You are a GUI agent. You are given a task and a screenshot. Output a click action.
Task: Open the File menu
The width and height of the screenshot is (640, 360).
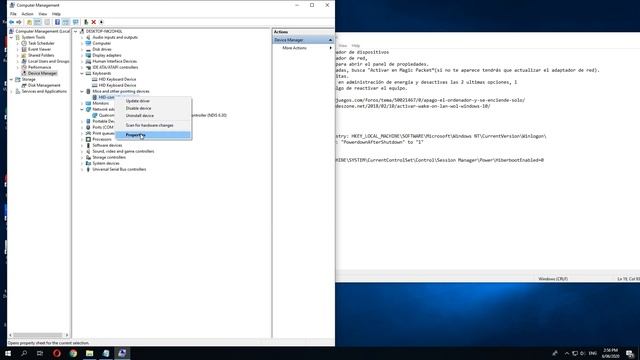(x=13, y=14)
